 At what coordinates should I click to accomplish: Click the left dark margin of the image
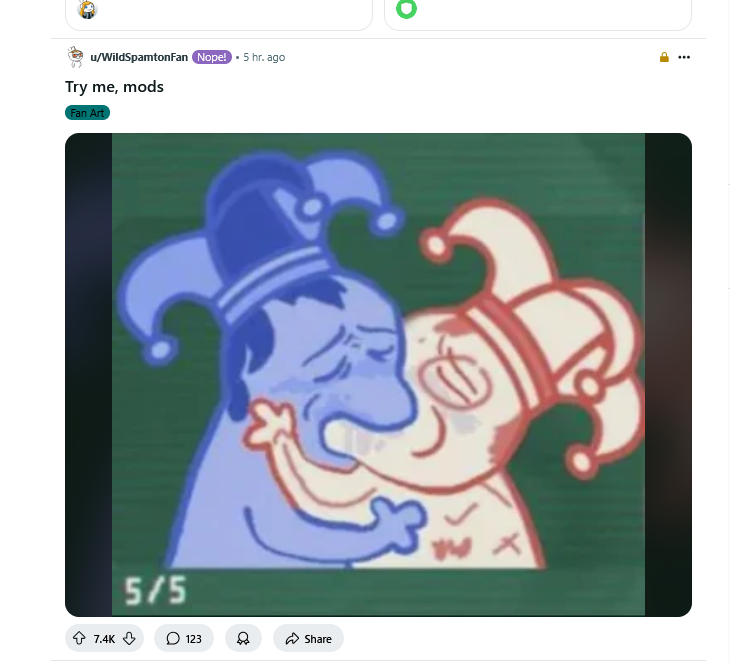click(88, 374)
